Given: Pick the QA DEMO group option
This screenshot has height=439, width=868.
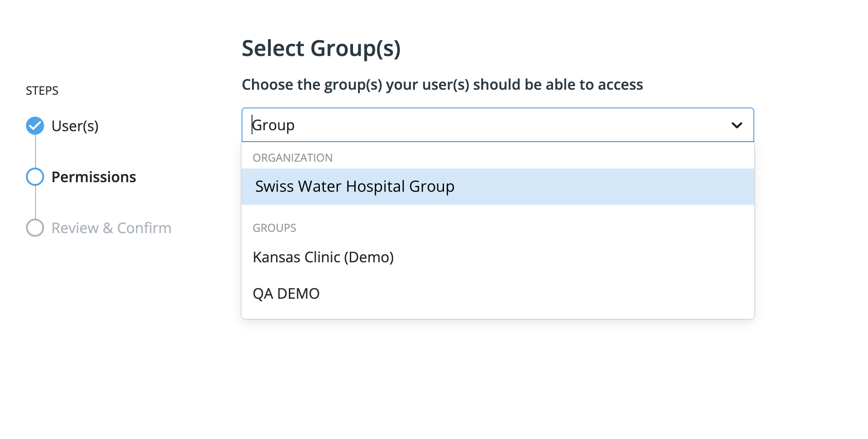Looking at the screenshot, I should pos(286,294).
